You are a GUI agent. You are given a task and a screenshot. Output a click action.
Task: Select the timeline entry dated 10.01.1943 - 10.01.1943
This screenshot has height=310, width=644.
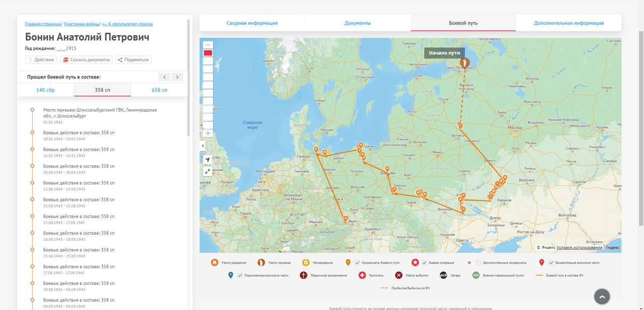(x=78, y=135)
